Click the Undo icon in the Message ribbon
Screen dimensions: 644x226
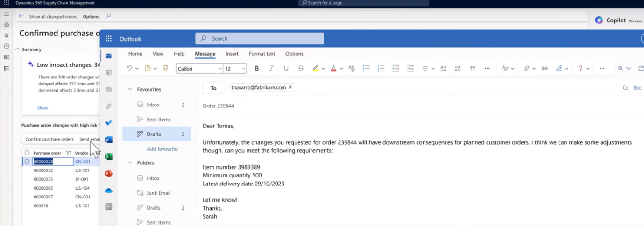[x=129, y=68]
